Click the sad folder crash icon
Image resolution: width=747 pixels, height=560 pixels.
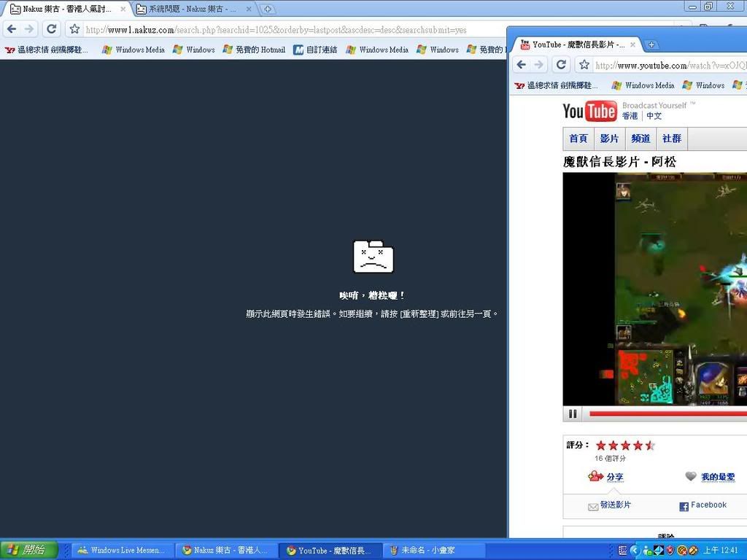tap(373, 257)
